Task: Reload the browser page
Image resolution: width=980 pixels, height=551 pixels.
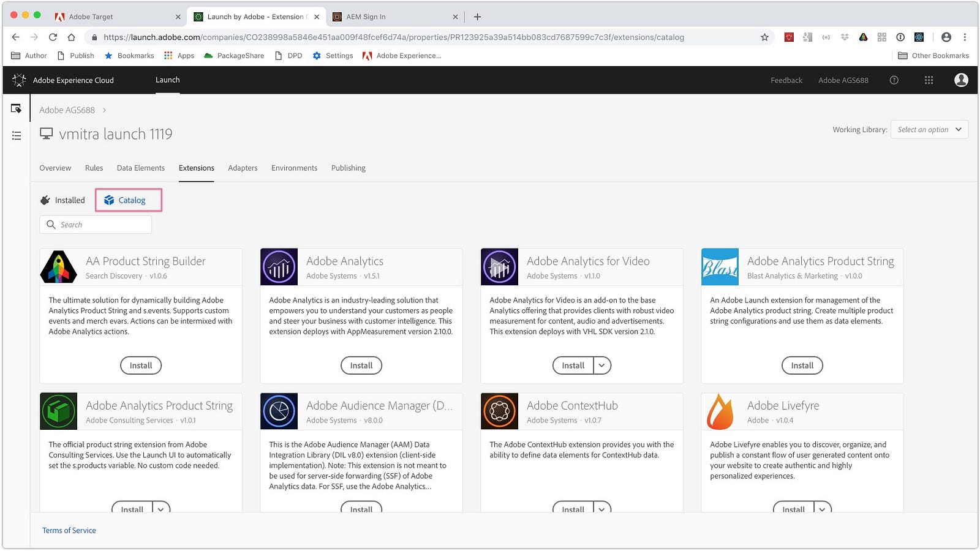Action: (53, 37)
